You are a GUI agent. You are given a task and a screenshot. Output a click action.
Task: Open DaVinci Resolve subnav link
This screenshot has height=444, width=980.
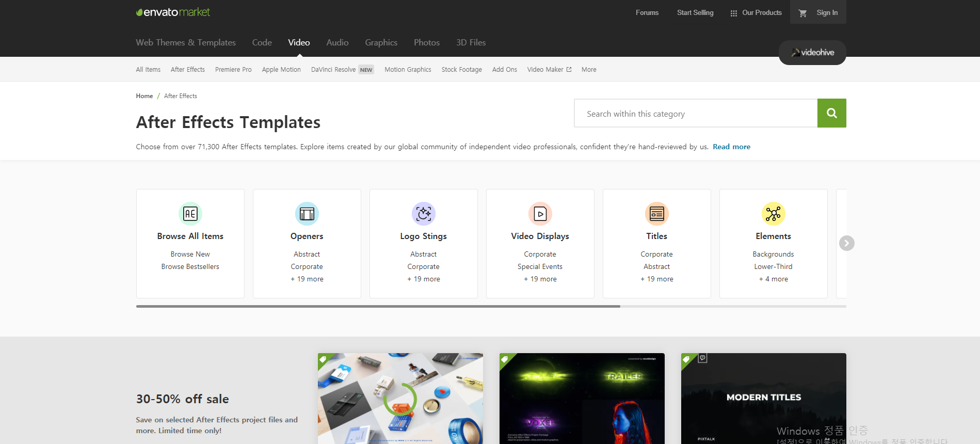pyautogui.click(x=333, y=70)
